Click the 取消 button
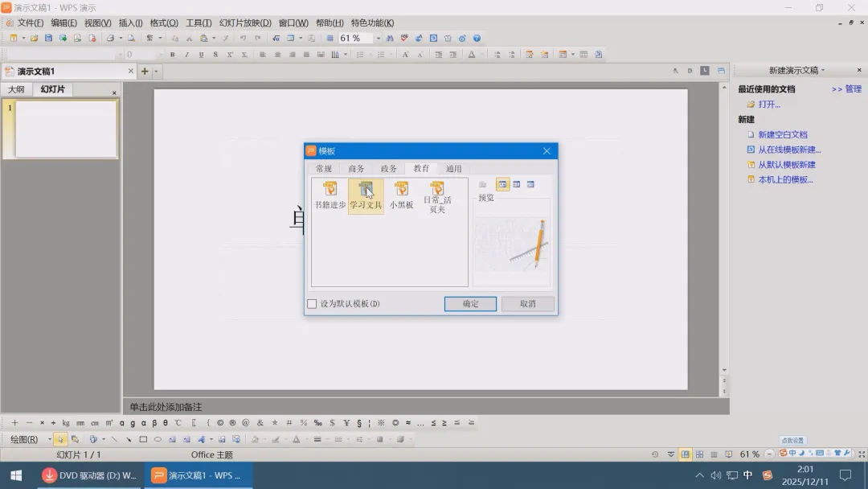Image resolution: width=868 pixels, height=489 pixels. click(527, 303)
